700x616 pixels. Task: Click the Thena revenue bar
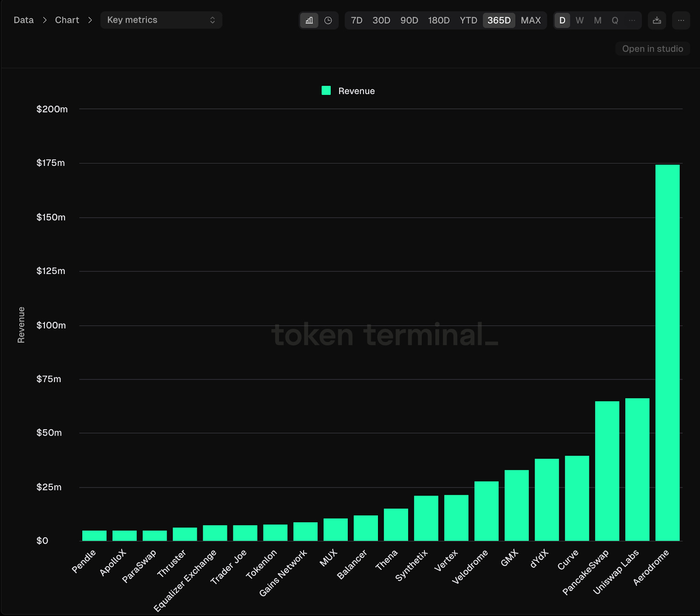point(396,525)
